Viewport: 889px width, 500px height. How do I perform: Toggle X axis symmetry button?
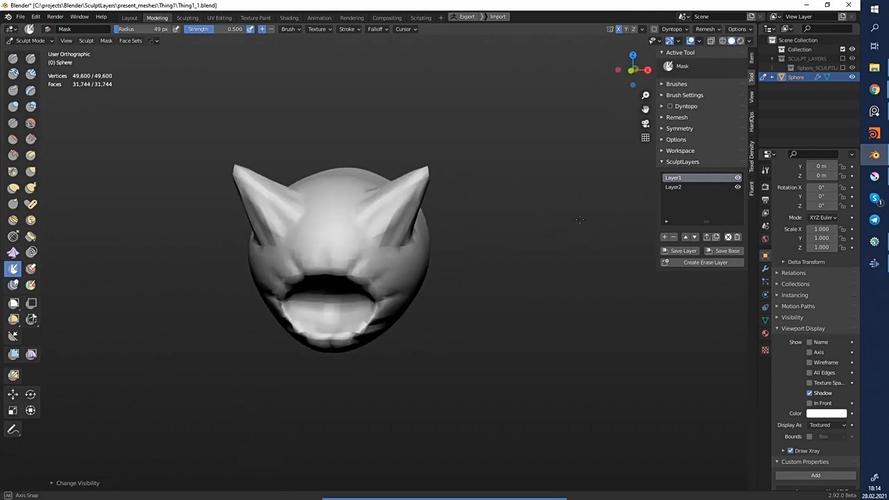pos(619,29)
